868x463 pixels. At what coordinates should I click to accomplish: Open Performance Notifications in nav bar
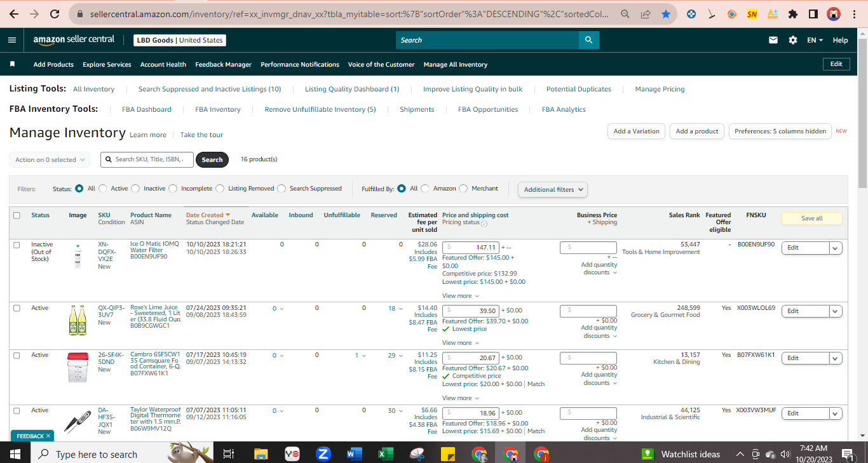coord(300,64)
